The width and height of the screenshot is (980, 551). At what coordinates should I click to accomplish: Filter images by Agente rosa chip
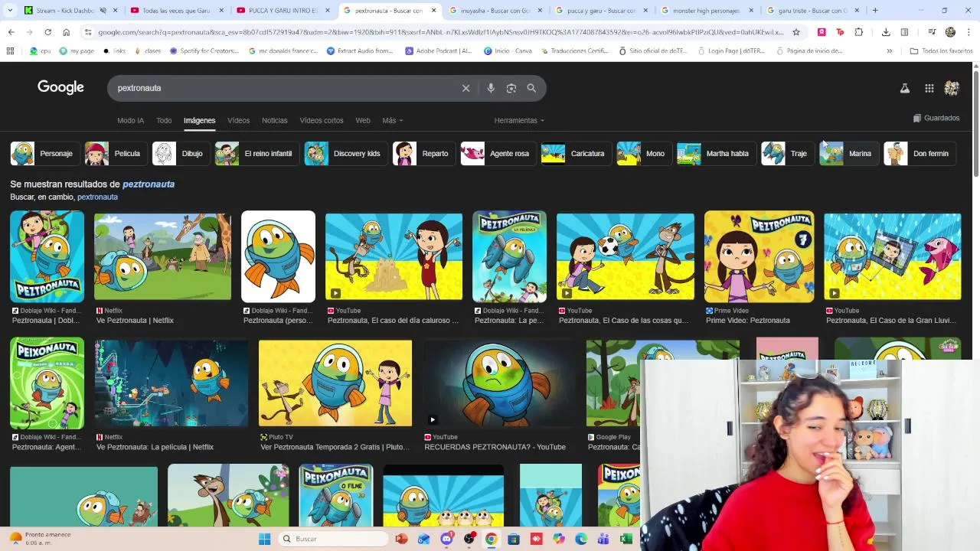[x=497, y=153]
